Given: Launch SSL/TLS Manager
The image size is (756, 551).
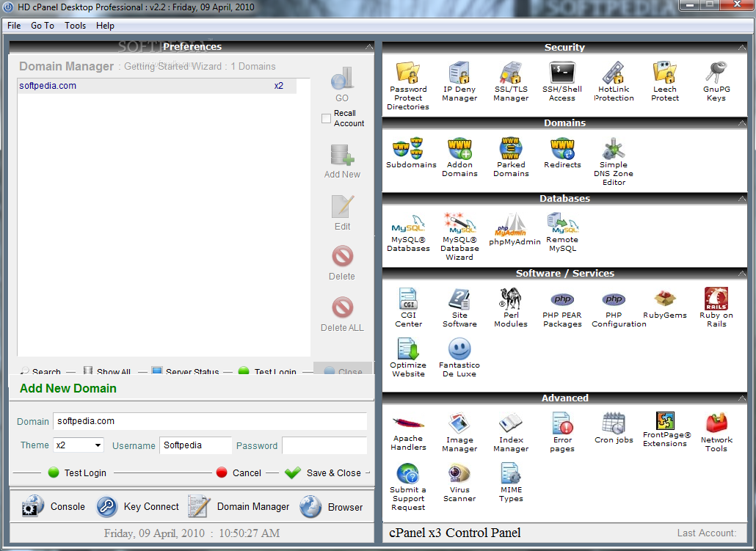Looking at the screenshot, I should [511, 81].
